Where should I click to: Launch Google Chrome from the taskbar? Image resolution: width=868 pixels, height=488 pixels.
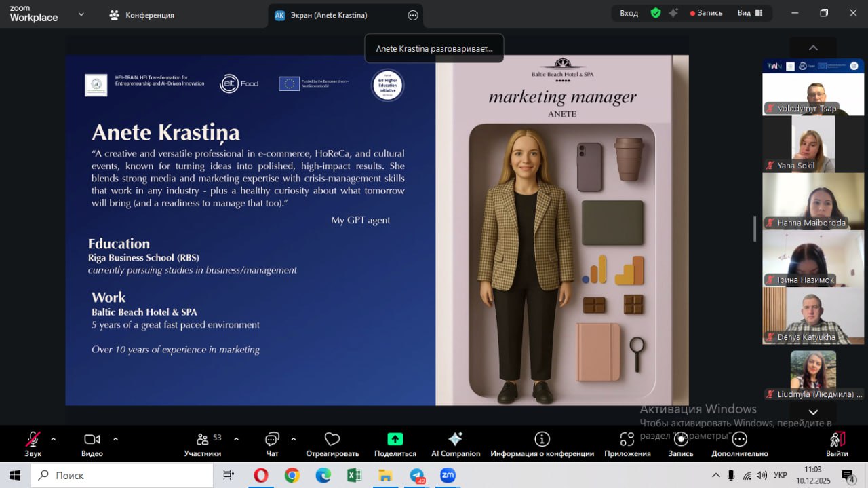click(x=292, y=475)
